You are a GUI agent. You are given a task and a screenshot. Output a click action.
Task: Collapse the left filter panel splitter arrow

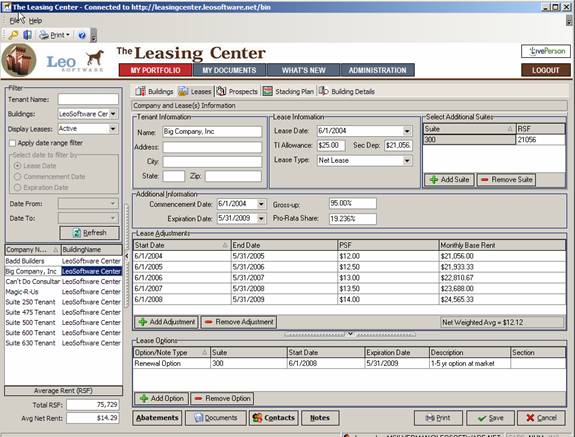click(x=127, y=256)
